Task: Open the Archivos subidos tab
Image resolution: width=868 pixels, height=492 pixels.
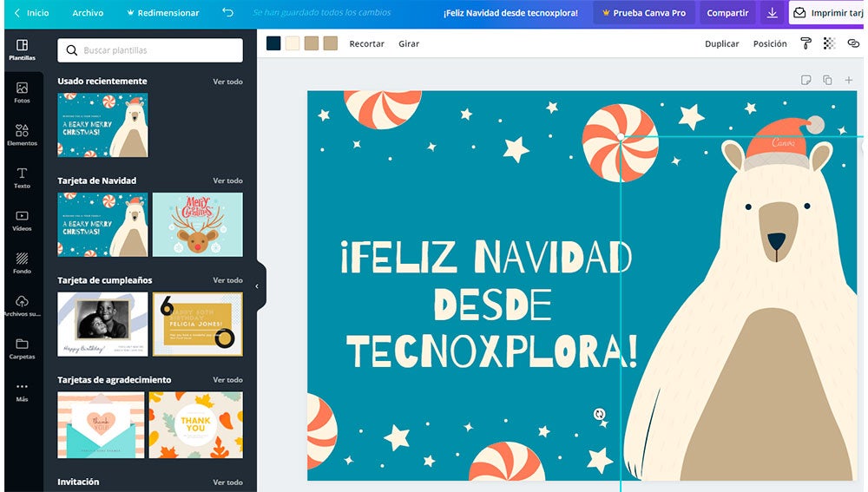Action: (x=23, y=305)
